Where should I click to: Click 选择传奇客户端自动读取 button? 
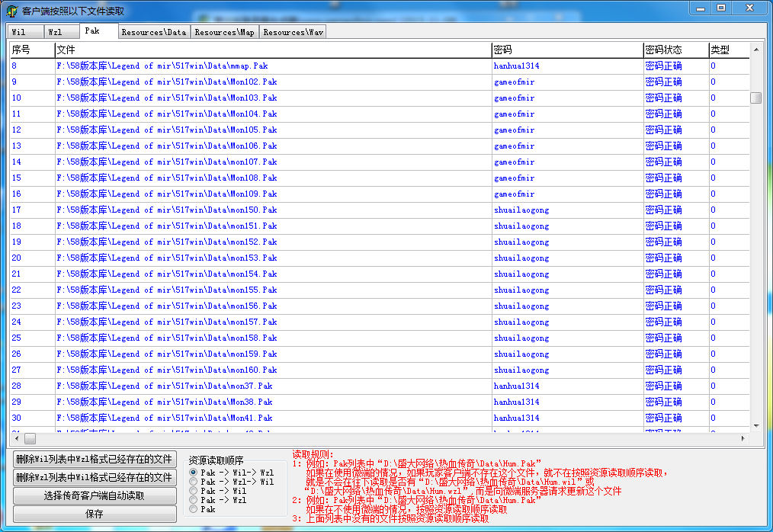pyautogui.click(x=94, y=495)
